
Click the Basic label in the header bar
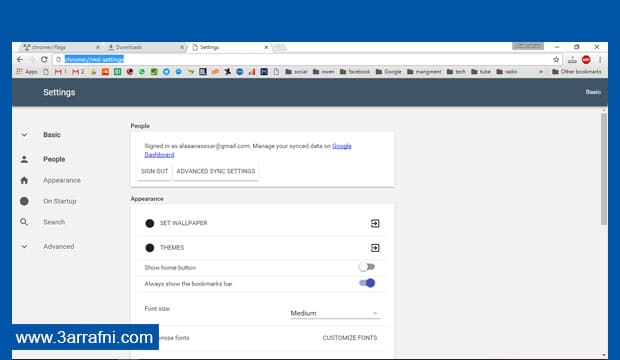tap(593, 92)
